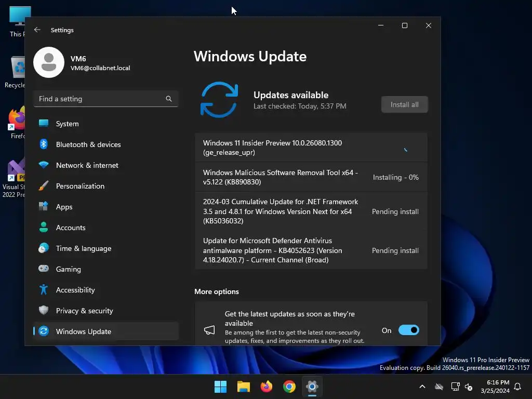This screenshot has width=532, height=399.
Task: Launch Firefox from the taskbar
Action: pos(267,387)
